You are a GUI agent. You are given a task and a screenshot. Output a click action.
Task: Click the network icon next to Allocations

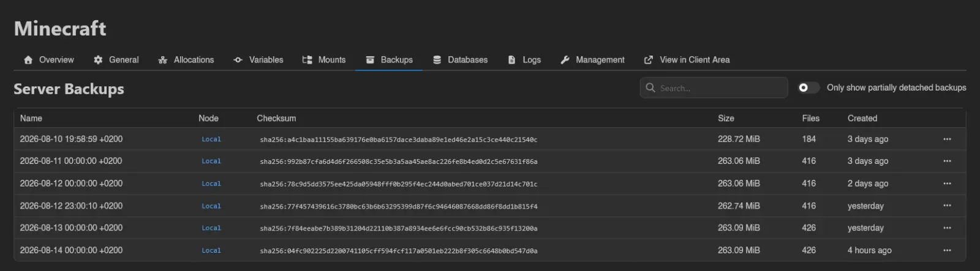[x=163, y=60]
